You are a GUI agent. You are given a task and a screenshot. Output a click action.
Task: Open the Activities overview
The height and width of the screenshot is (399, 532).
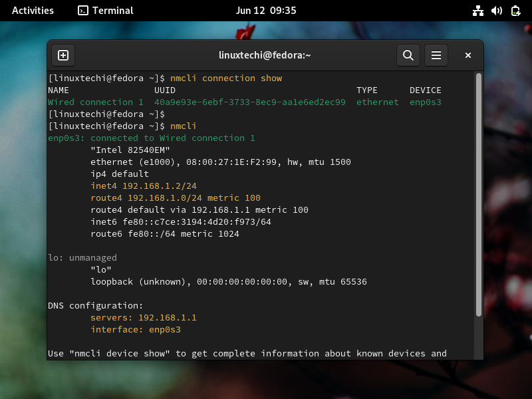pyautogui.click(x=32, y=10)
